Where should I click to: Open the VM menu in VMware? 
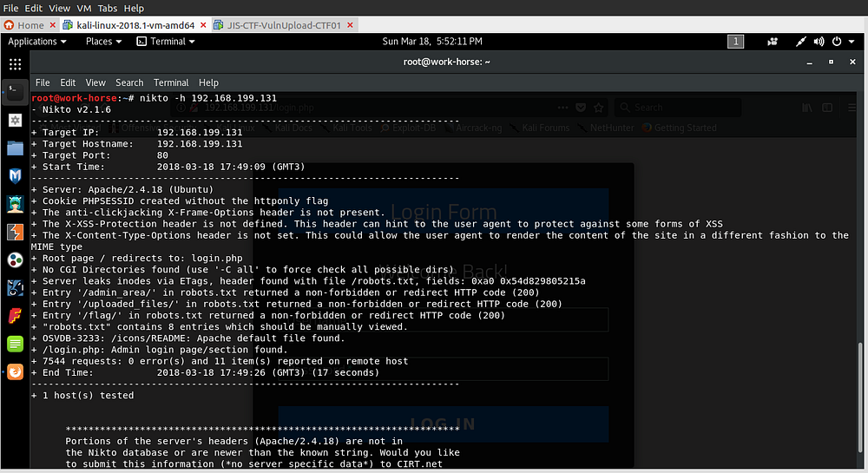tap(84, 8)
